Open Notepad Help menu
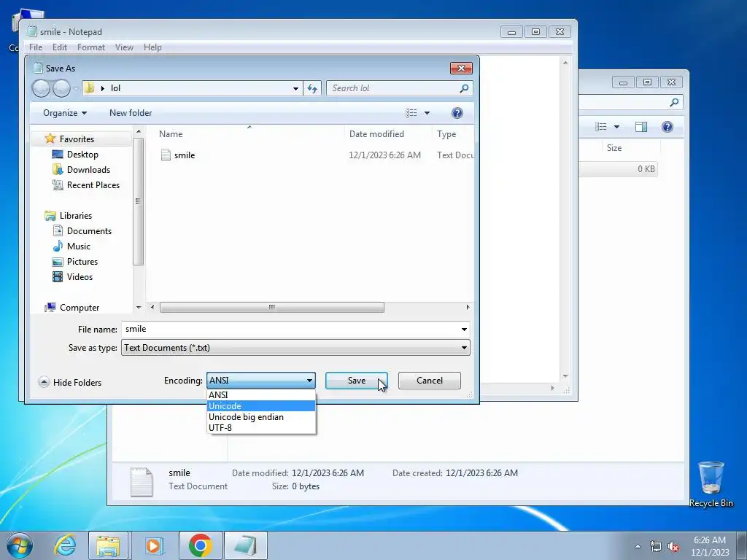The image size is (747, 560). coord(152,47)
